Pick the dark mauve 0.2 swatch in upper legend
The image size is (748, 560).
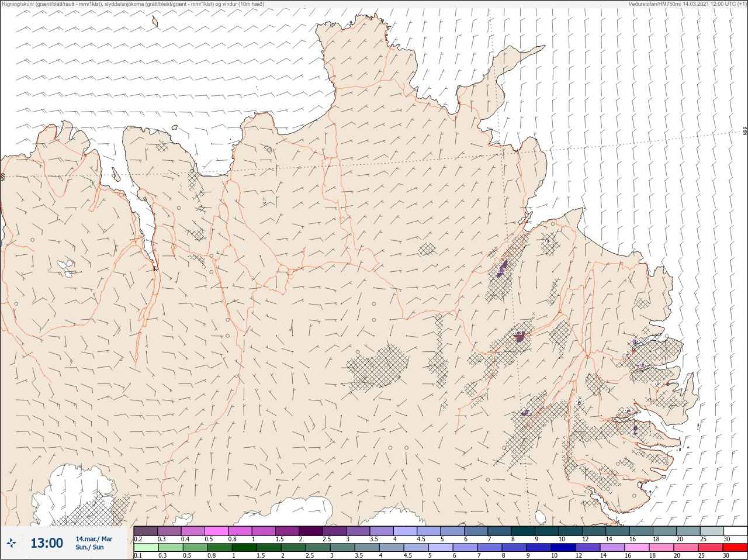(146, 531)
